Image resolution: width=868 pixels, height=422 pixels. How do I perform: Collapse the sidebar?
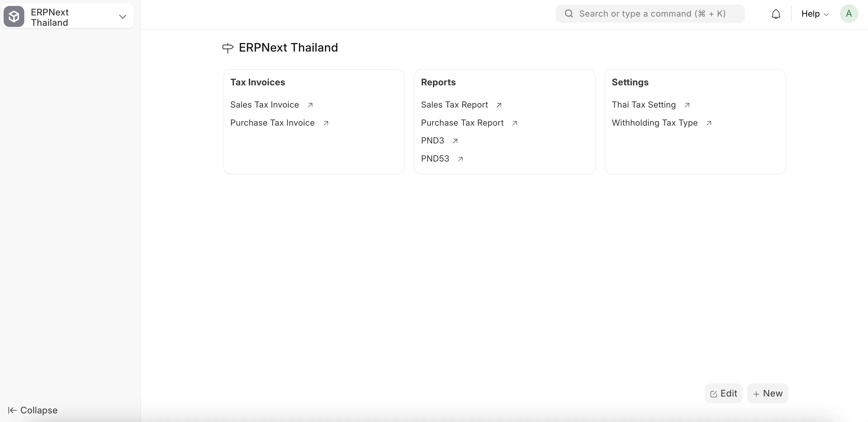(x=33, y=410)
